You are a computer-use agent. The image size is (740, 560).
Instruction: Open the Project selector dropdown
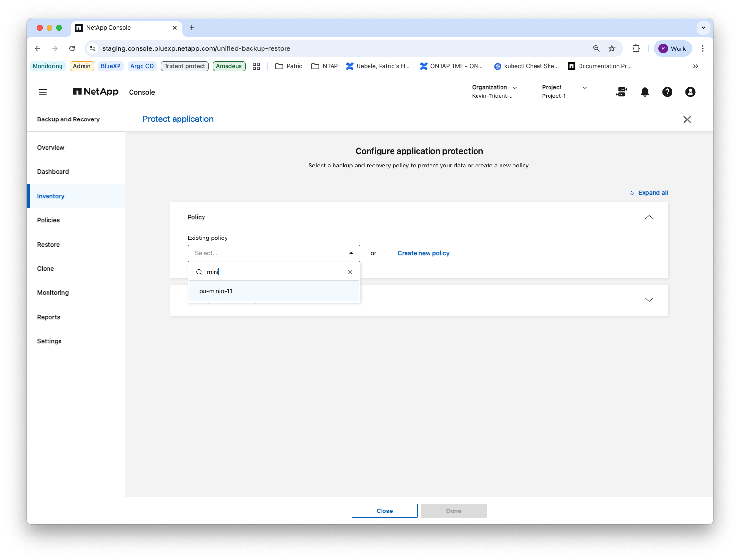(564, 92)
